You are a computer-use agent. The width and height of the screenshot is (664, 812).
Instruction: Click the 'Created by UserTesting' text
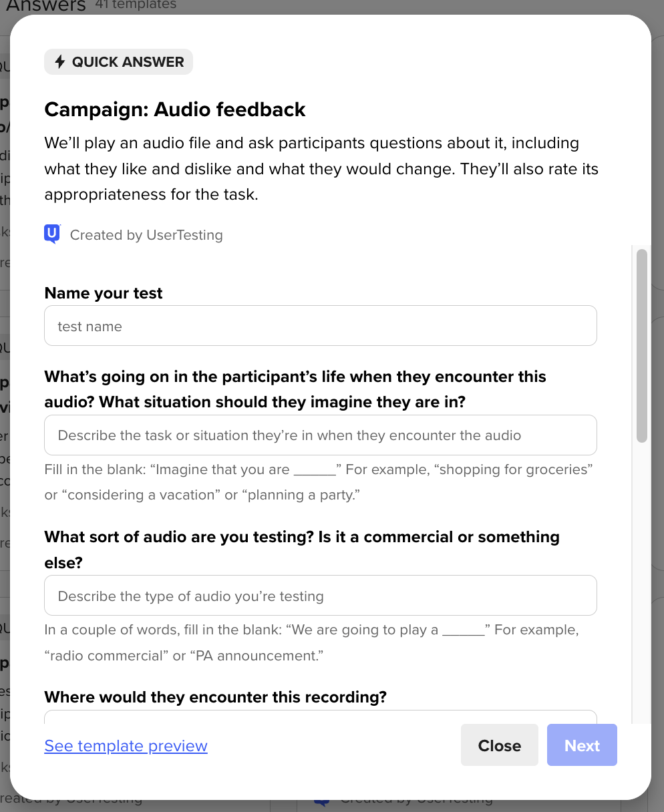click(x=146, y=235)
